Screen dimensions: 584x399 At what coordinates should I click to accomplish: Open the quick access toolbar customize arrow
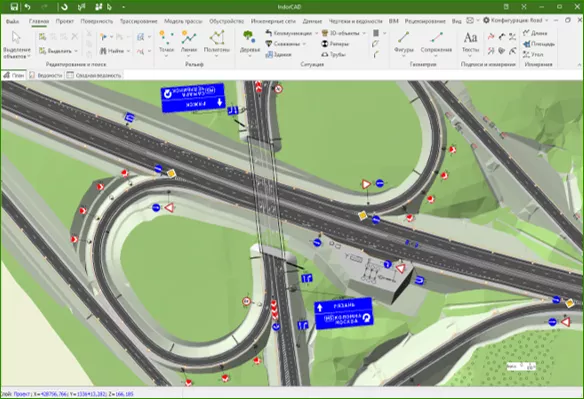coord(123,7)
